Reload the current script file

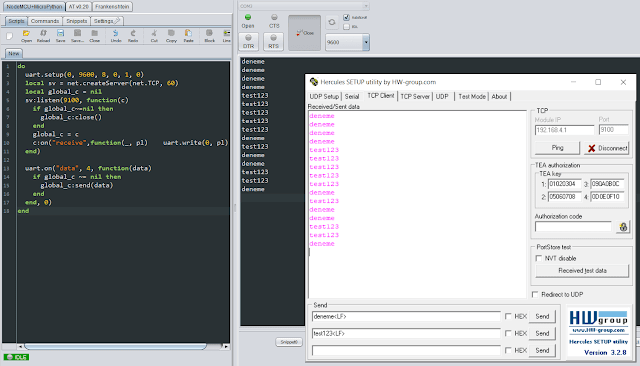(43, 36)
